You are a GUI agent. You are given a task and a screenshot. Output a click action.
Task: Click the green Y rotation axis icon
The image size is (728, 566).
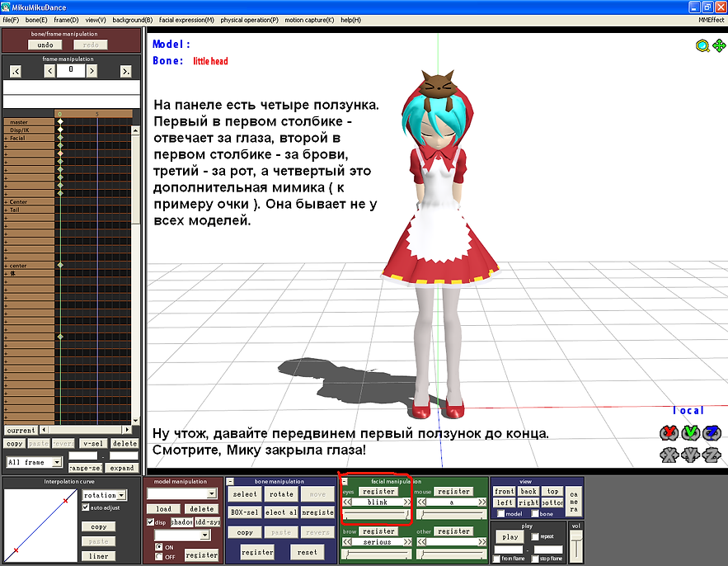pyautogui.click(x=690, y=433)
